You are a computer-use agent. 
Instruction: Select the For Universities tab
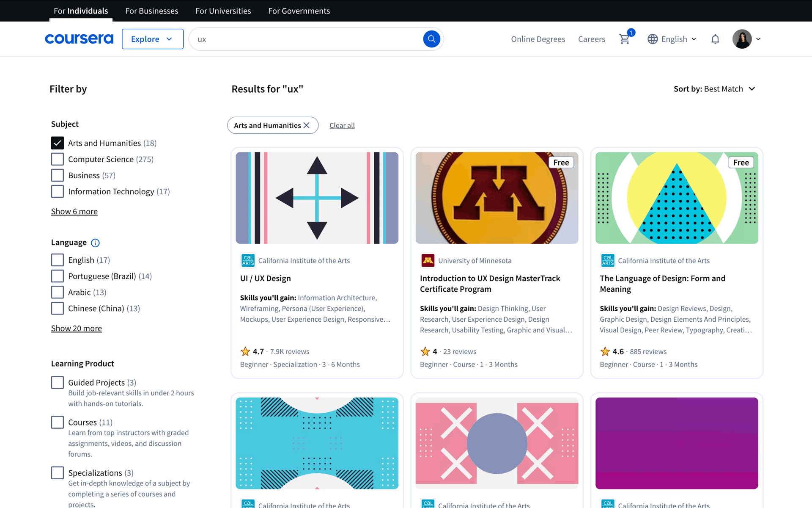[223, 11]
